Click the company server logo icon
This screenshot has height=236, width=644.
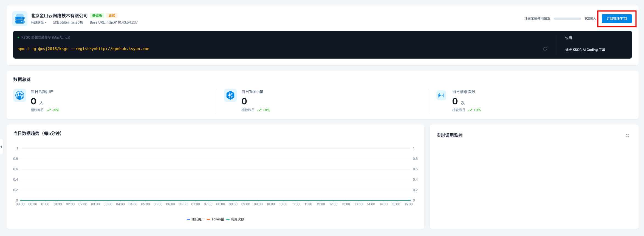[x=20, y=19]
